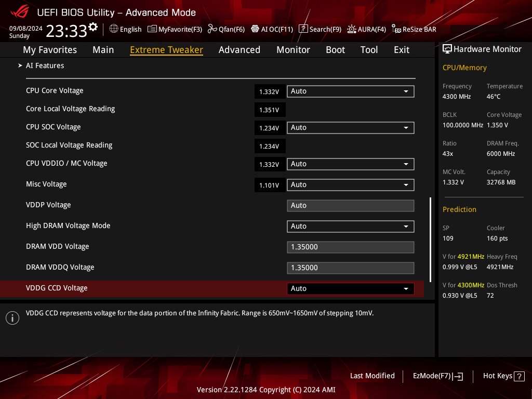Click the EzMode exit arrow icon
This screenshot has height=399, width=532.
click(458, 376)
